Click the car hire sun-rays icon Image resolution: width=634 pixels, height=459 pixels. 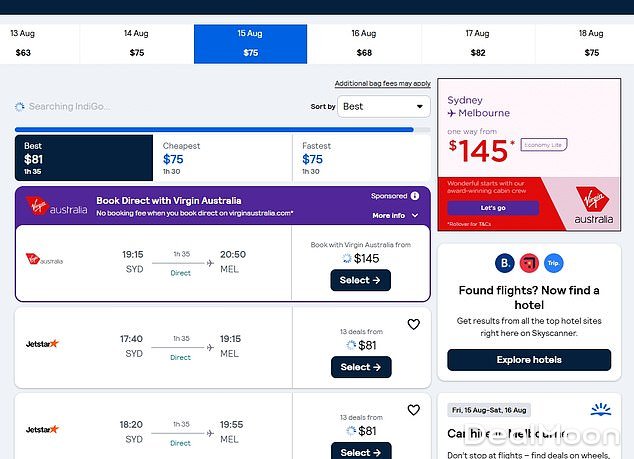(600, 409)
